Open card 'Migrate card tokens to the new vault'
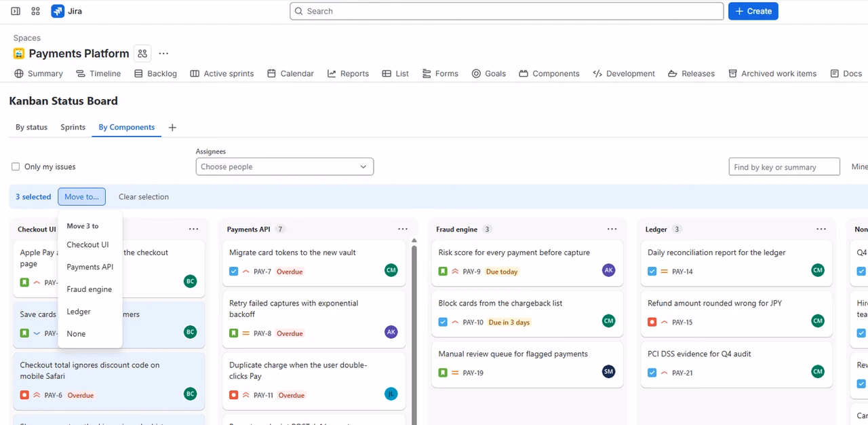This screenshot has width=868, height=425. pyautogui.click(x=314, y=263)
